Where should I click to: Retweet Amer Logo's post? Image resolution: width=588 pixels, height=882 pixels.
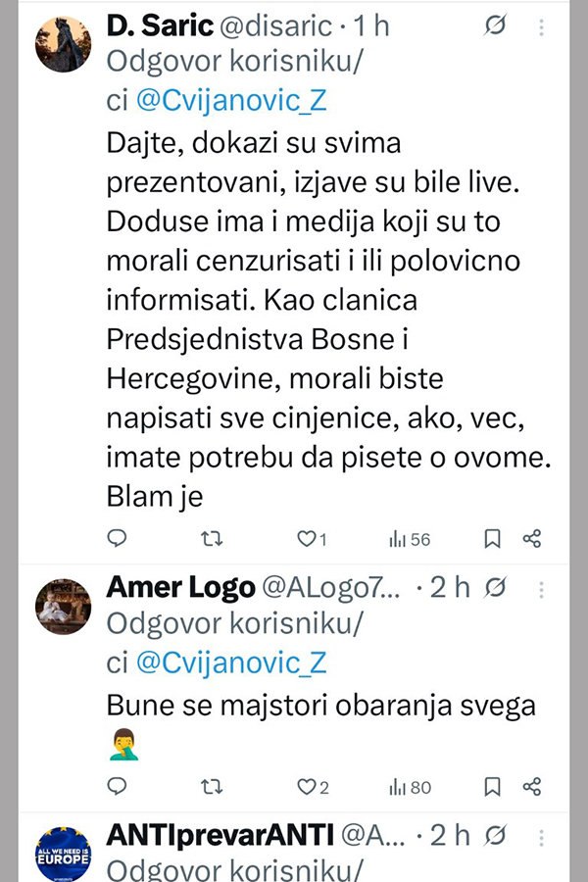(x=211, y=786)
